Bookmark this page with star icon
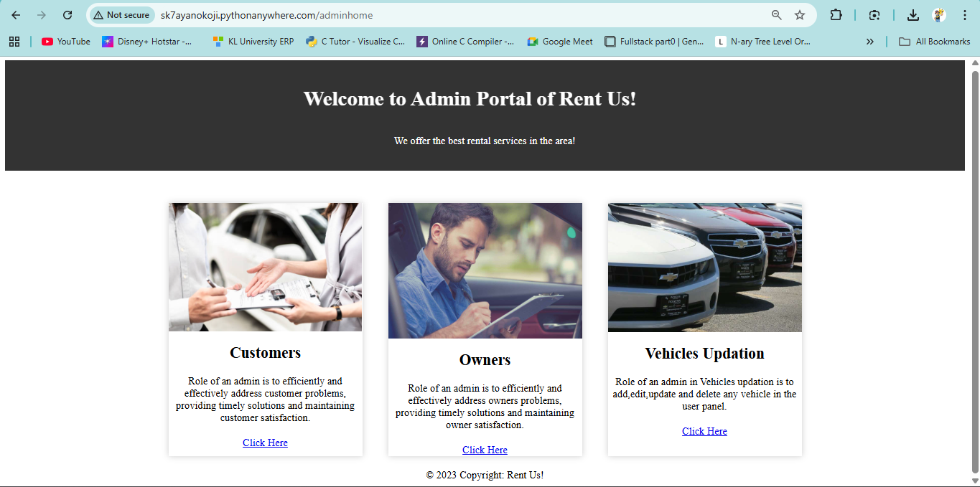Viewport: 980px width, 487px height. (x=800, y=15)
